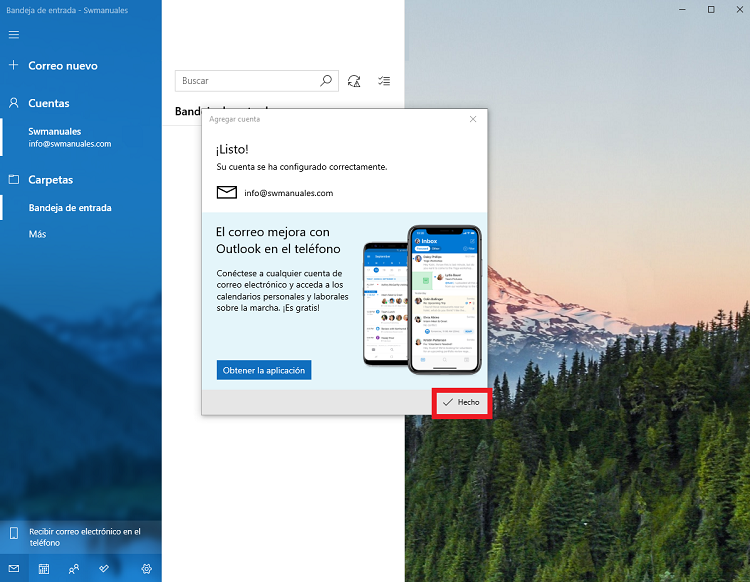Open the People contacts icon

pos(74,569)
